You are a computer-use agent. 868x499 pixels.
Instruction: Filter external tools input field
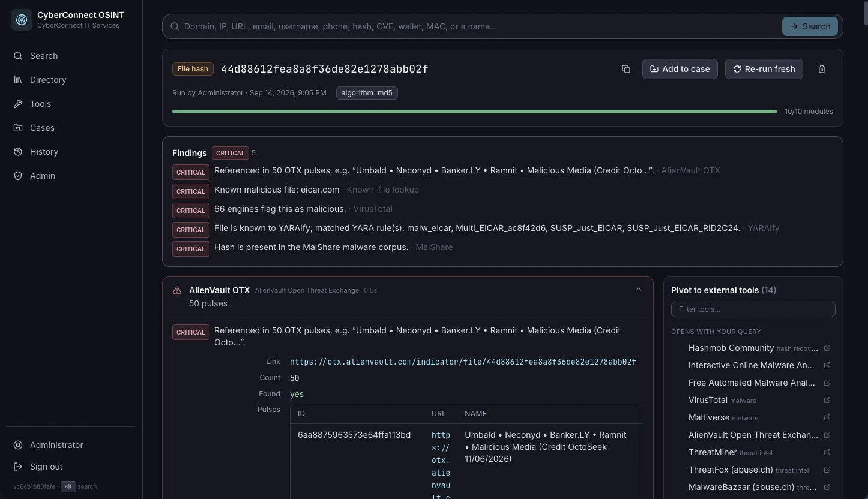point(753,309)
